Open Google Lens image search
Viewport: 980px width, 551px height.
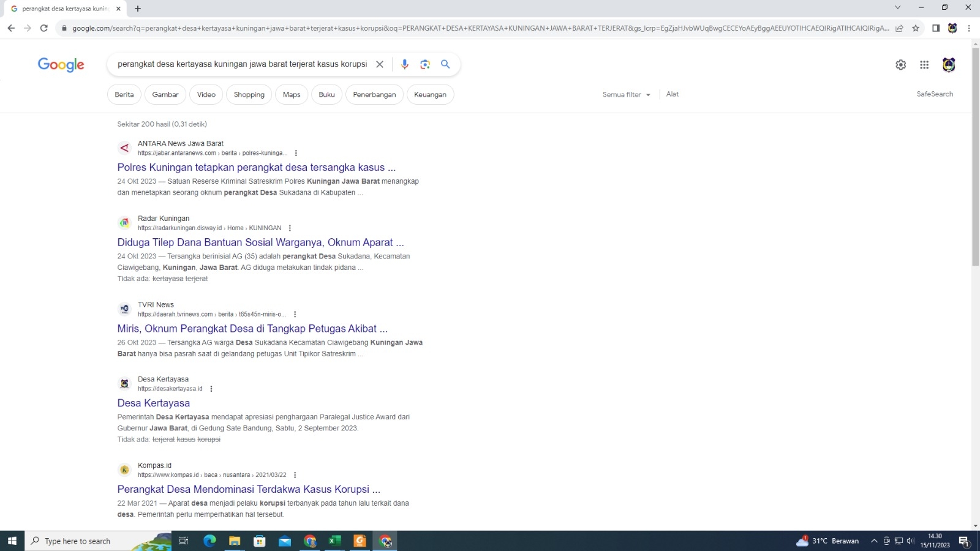425,64
